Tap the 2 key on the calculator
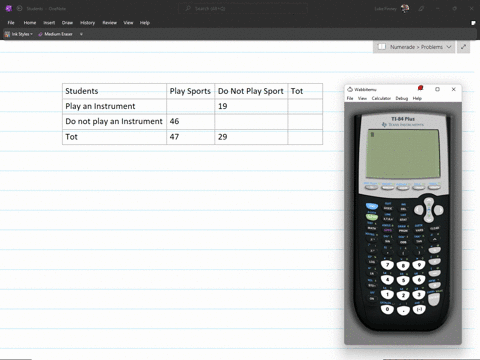The image size is (480, 360). pyautogui.click(x=403, y=295)
